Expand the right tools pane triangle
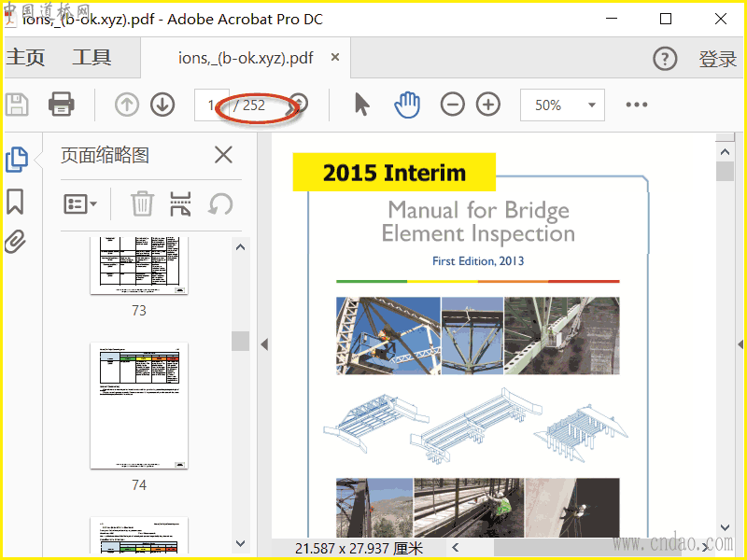Viewport: 747px width, 560px height. pos(740,344)
